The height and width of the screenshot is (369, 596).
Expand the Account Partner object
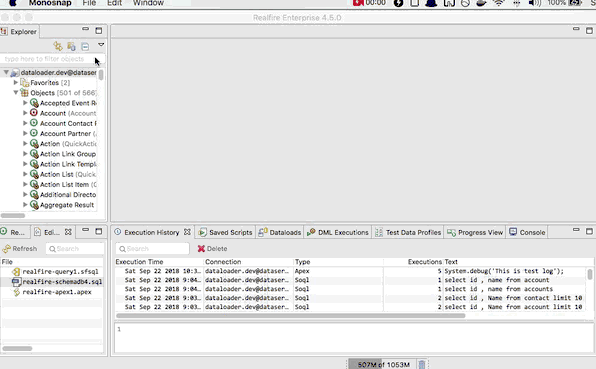tap(25, 133)
